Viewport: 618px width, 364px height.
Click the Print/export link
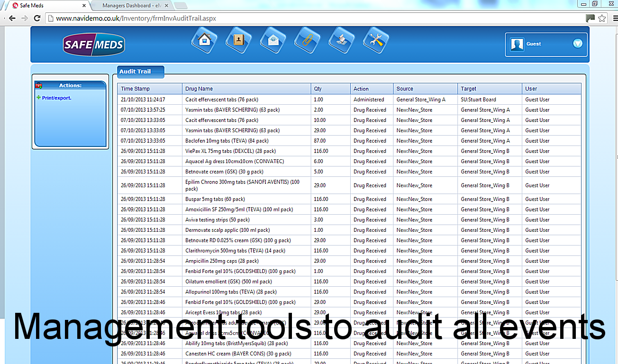click(x=56, y=98)
